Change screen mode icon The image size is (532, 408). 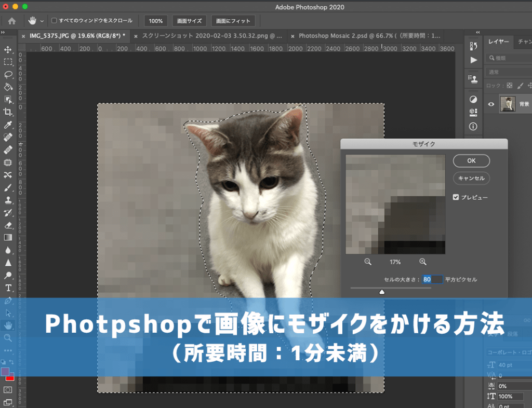[8, 403]
